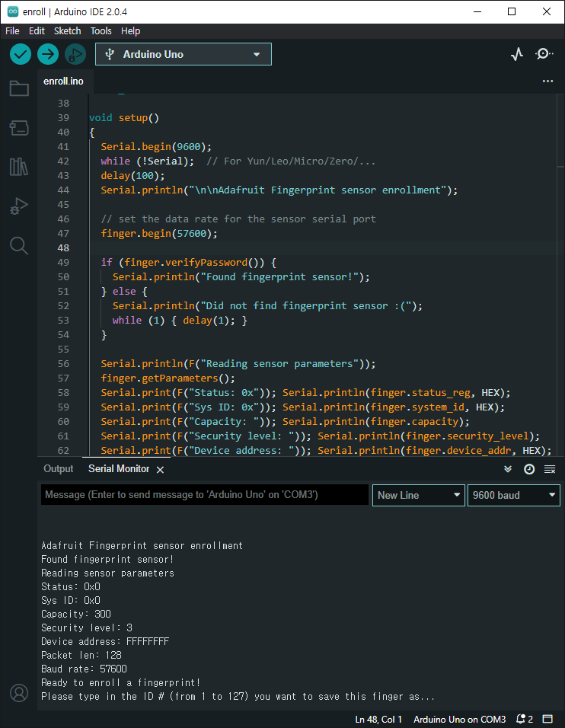Click the 'finger.getParameters();' code line

[168, 378]
